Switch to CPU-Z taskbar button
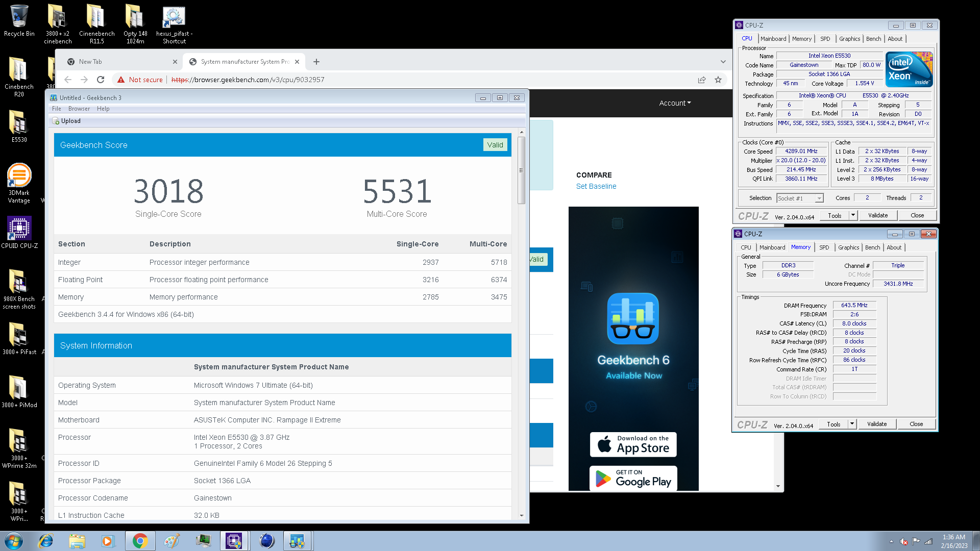Viewport: 980px width, 551px height. [234, 541]
